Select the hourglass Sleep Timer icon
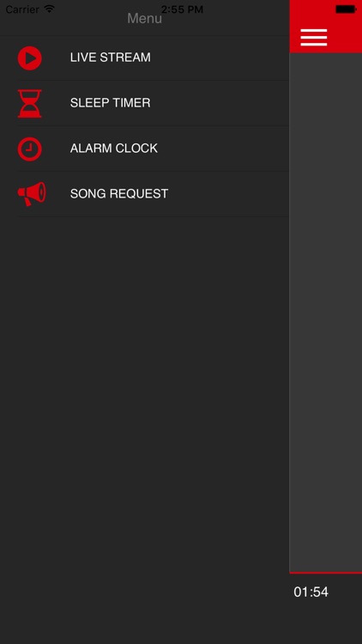 click(x=29, y=104)
